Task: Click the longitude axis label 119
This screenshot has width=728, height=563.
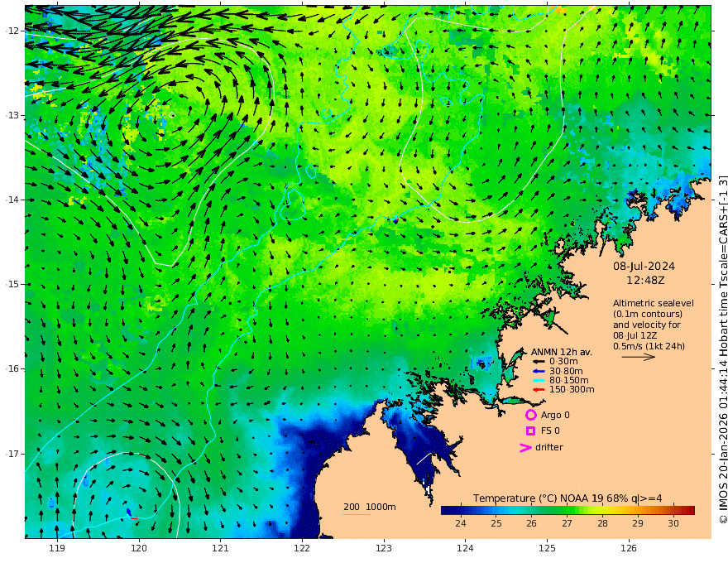Action: coord(57,549)
